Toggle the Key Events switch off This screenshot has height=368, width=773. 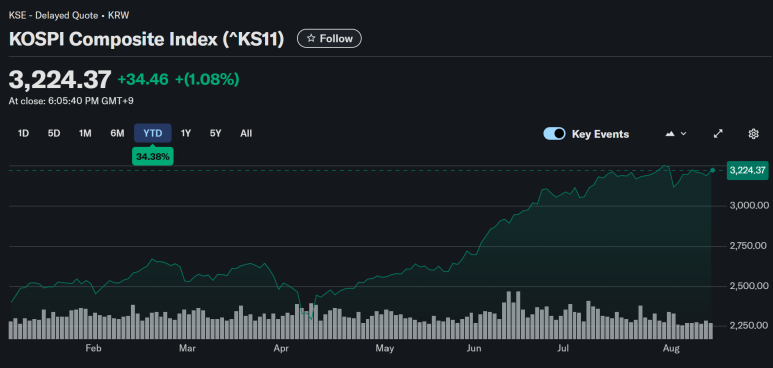coord(554,134)
